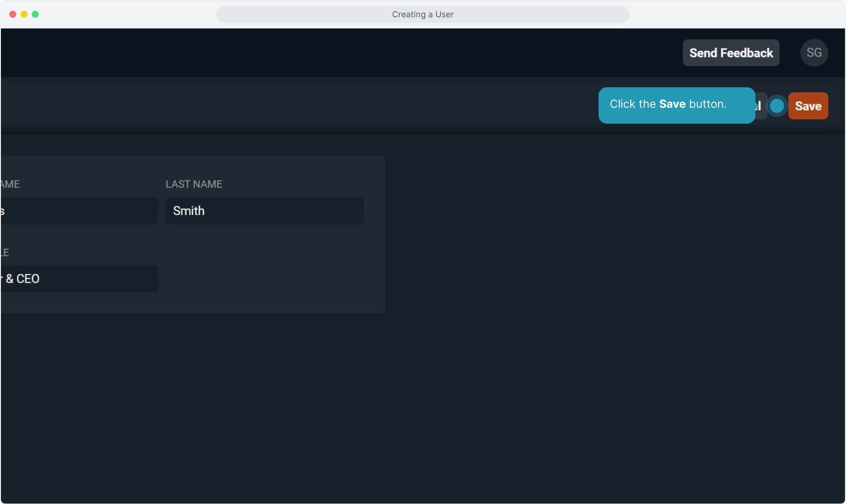The image size is (846, 504).
Task: Open the SG user avatar menu
Action: [814, 53]
